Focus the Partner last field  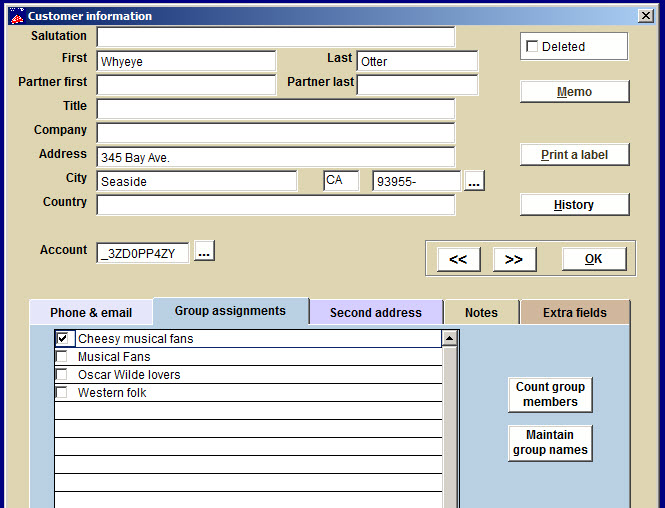coord(417,85)
